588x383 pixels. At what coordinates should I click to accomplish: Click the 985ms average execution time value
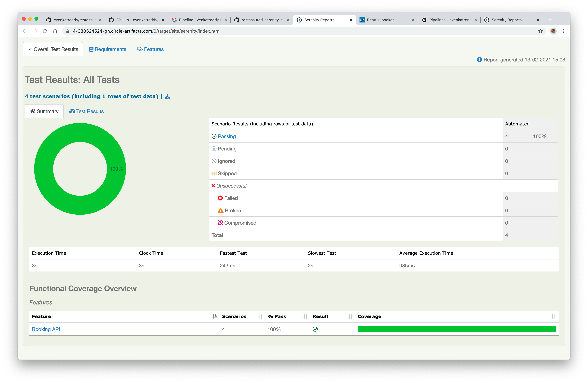tap(407, 266)
